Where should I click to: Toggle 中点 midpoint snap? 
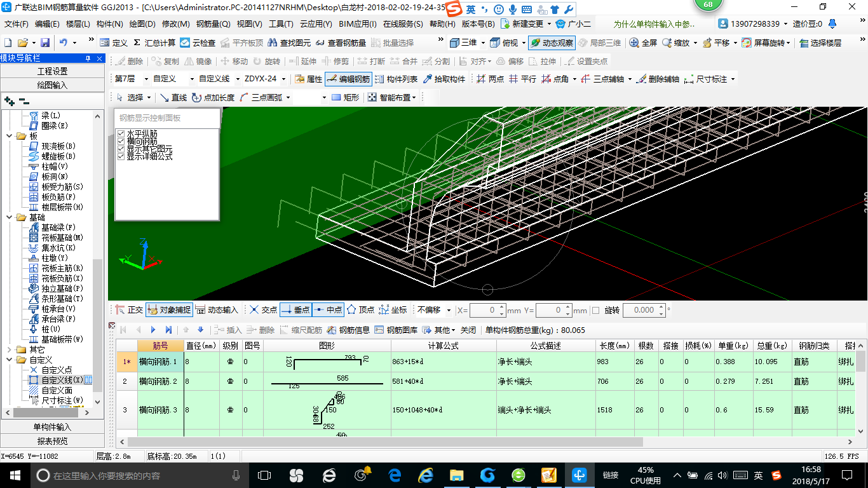point(327,310)
